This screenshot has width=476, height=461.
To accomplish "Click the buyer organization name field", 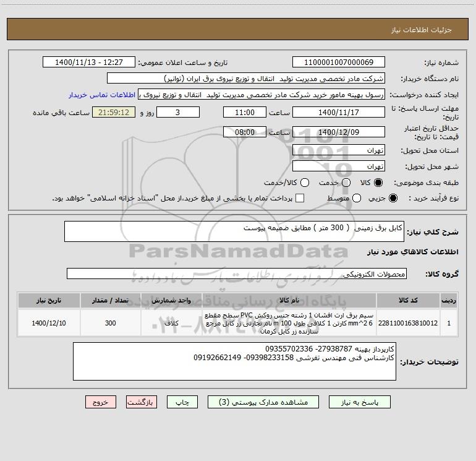I will [x=246, y=79].
